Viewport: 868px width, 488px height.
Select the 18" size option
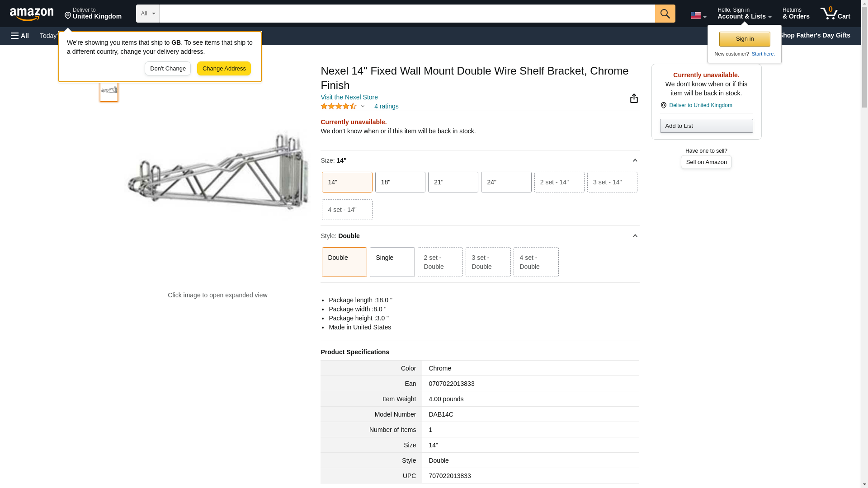pyautogui.click(x=400, y=182)
